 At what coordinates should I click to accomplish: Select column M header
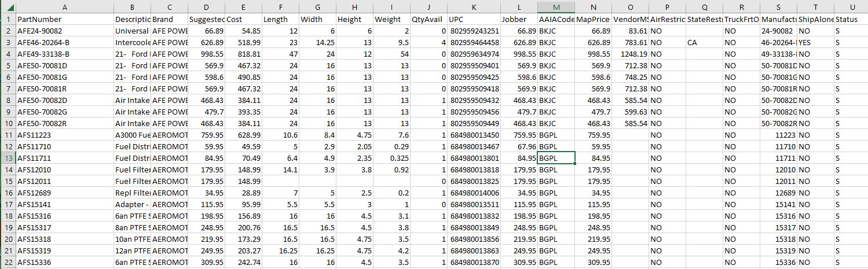[555, 7]
